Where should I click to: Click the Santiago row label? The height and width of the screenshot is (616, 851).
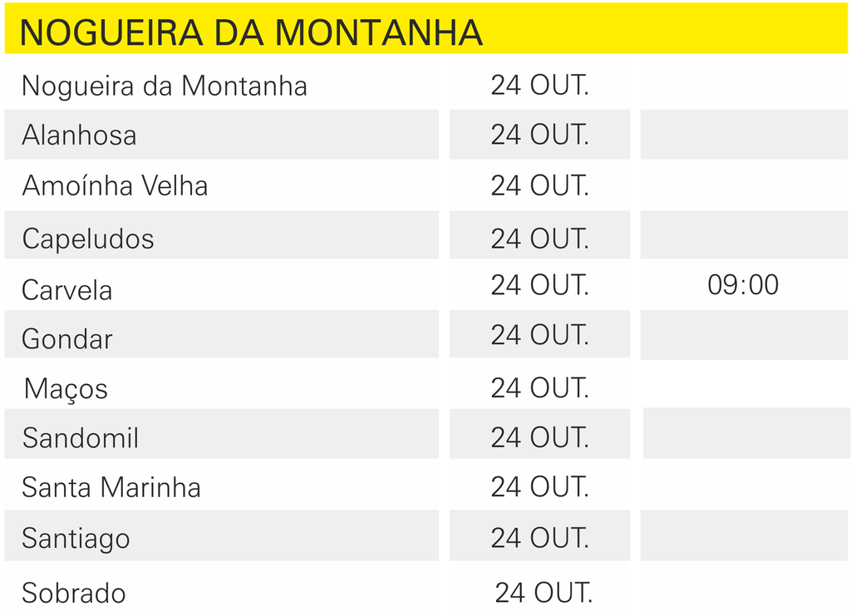click(x=76, y=539)
